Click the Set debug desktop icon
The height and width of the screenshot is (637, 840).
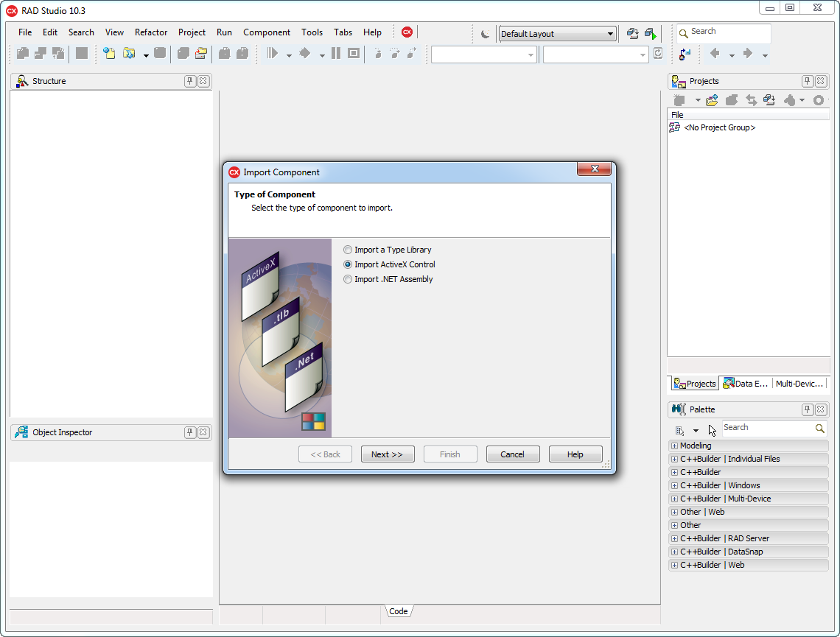click(x=651, y=34)
